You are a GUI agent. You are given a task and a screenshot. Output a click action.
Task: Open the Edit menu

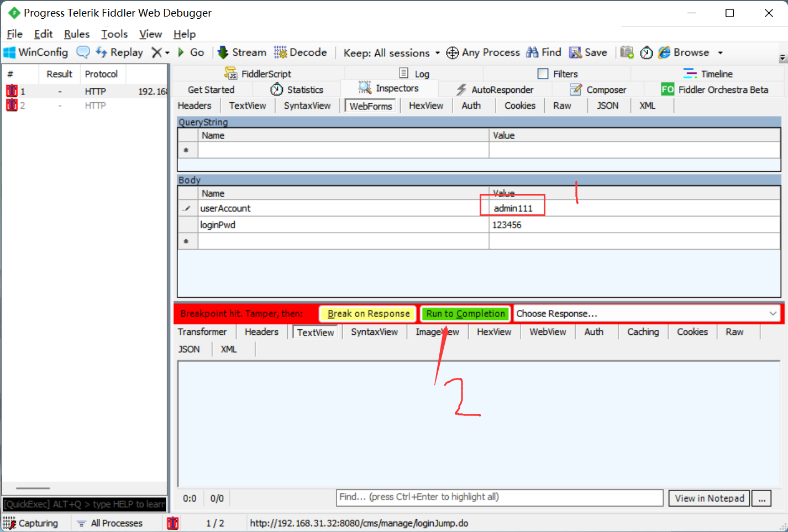pos(43,34)
